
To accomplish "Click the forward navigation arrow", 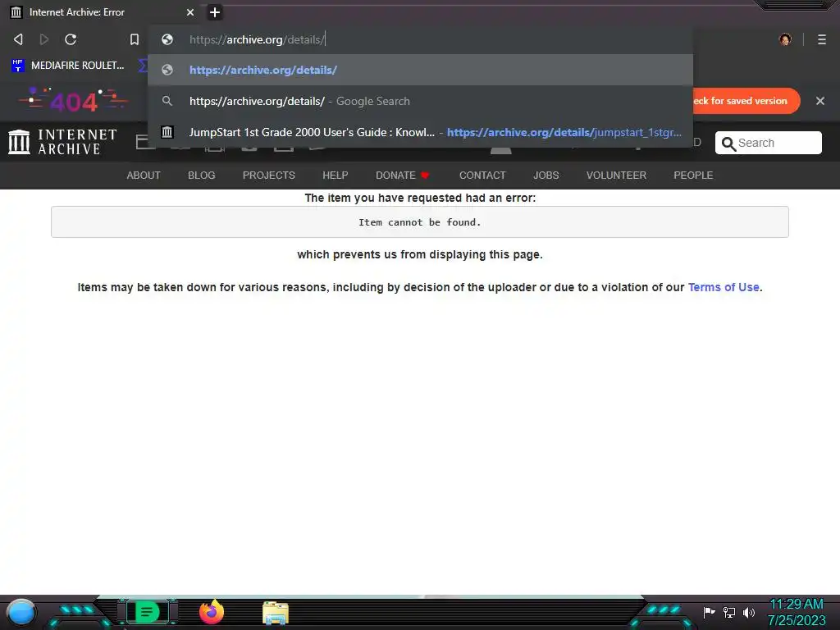I will click(44, 39).
